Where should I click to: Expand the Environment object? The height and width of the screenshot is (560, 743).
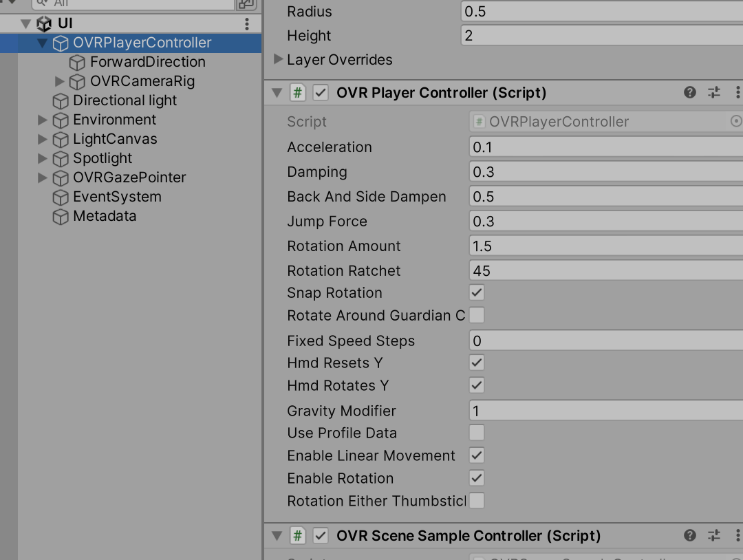tap(43, 120)
